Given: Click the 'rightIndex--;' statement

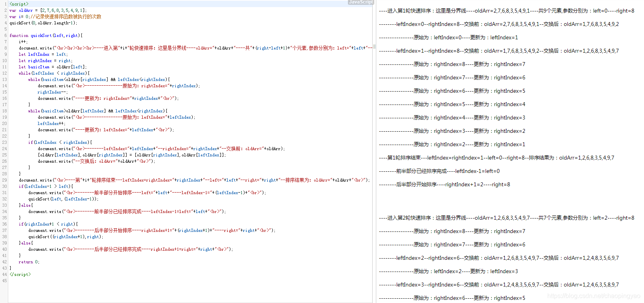Looking at the screenshot, I should (x=53, y=92).
